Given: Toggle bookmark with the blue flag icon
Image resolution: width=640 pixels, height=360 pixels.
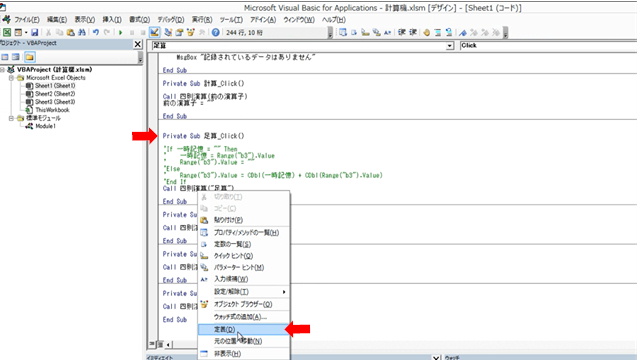Looking at the screenshot, I should click(x=463, y=32).
